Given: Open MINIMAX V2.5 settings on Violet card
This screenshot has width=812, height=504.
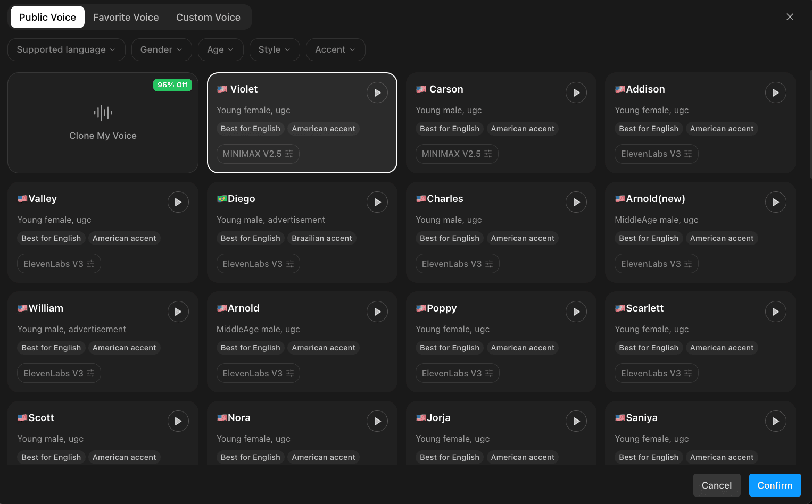Looking at the screenshot, I should 288,154.
